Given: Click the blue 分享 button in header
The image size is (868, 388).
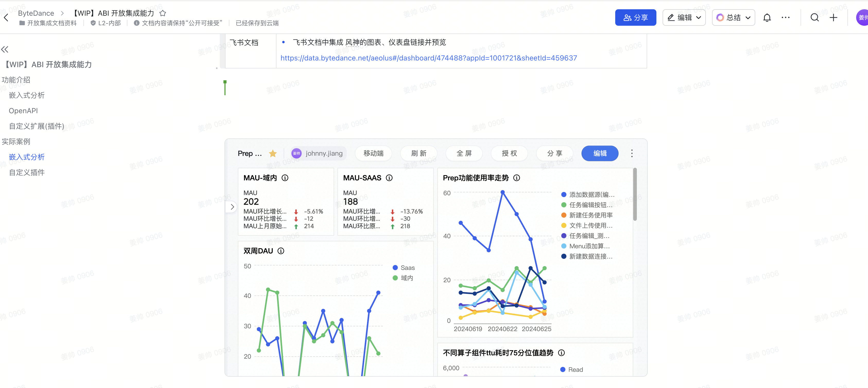Looking at the screenshot, I should click(636, 17).
